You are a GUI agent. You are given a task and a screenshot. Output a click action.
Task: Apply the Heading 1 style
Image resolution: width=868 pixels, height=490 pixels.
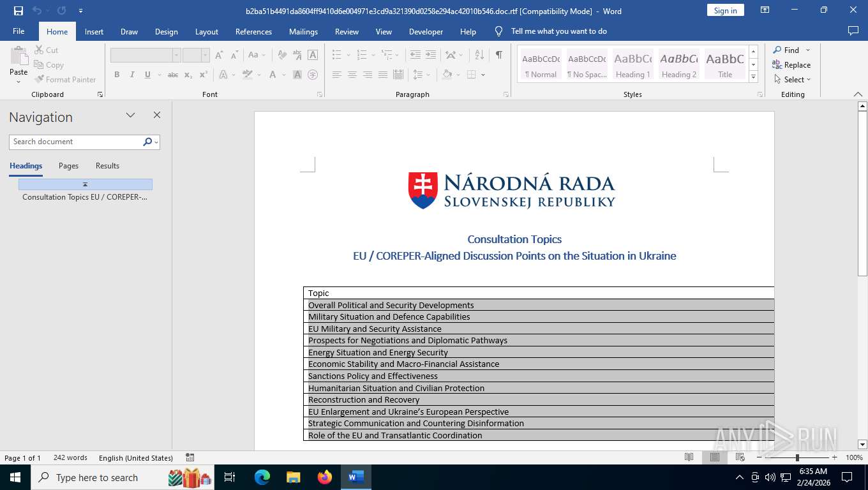point(633,64)
